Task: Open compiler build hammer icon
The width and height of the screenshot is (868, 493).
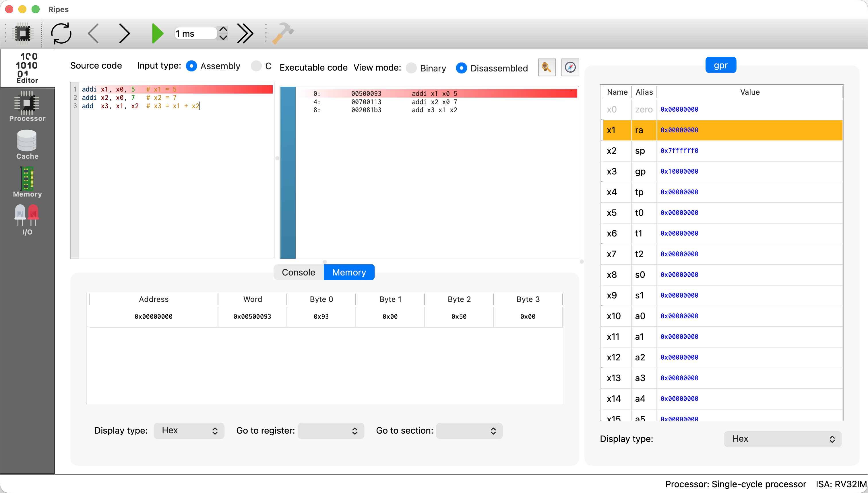Action: coord(283,33)
